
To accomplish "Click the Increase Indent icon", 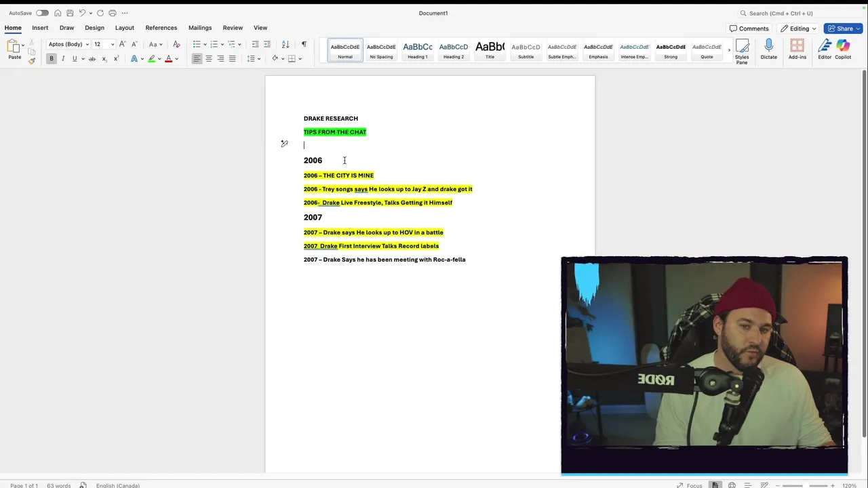I will (x=267, y=44).
